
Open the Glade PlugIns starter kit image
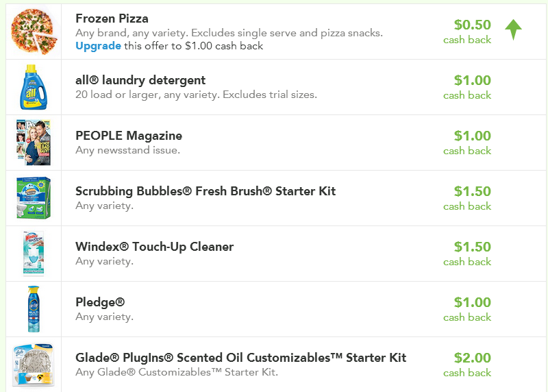(34, 365)
